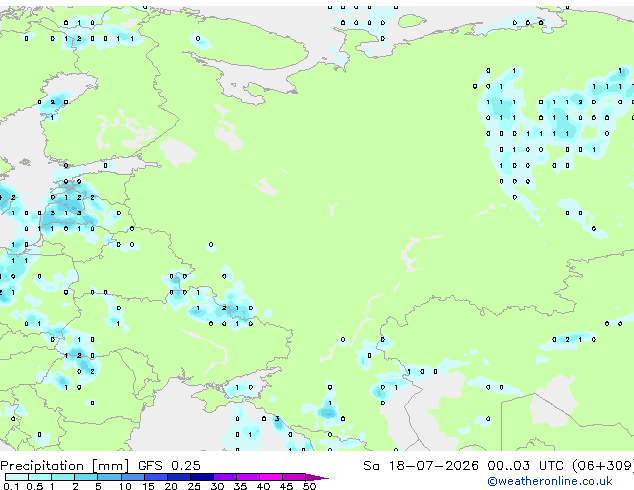Choose the 25–30 mm navy legend swatch
Screen dimensions: 634x490
tap(202, 477)
